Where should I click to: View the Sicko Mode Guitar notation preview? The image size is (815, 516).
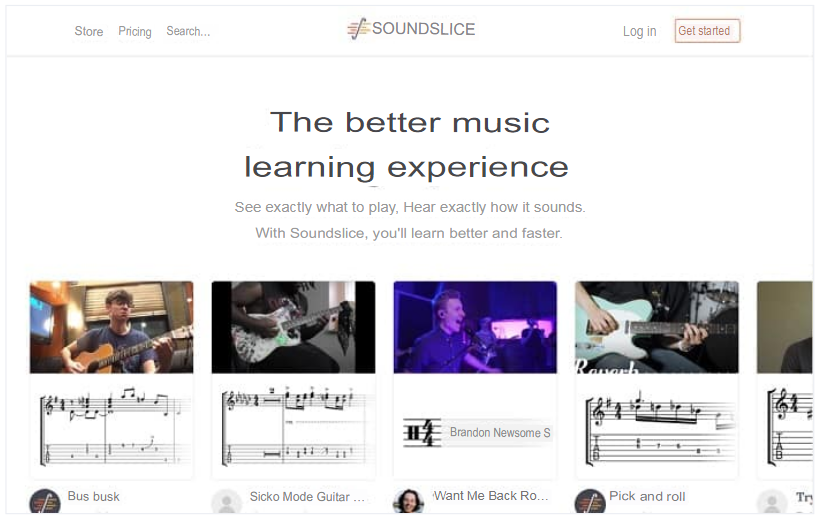[x=293, y=426]
